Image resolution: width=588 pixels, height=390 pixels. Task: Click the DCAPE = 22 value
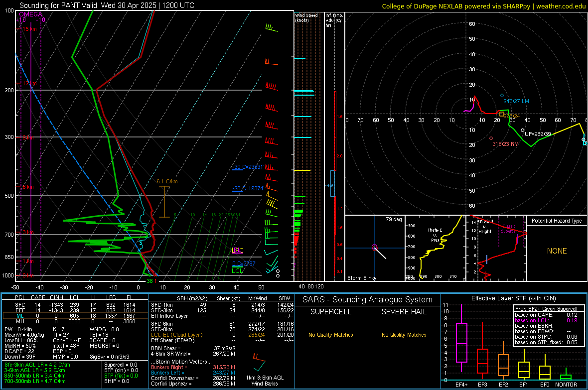coord(19,351)
